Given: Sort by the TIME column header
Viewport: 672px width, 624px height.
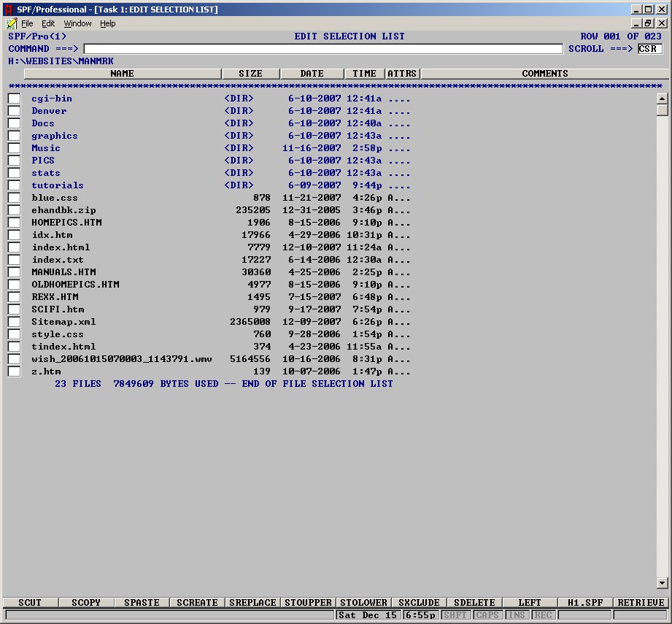Looking at the screenshot, I should (x=364, y=74).
